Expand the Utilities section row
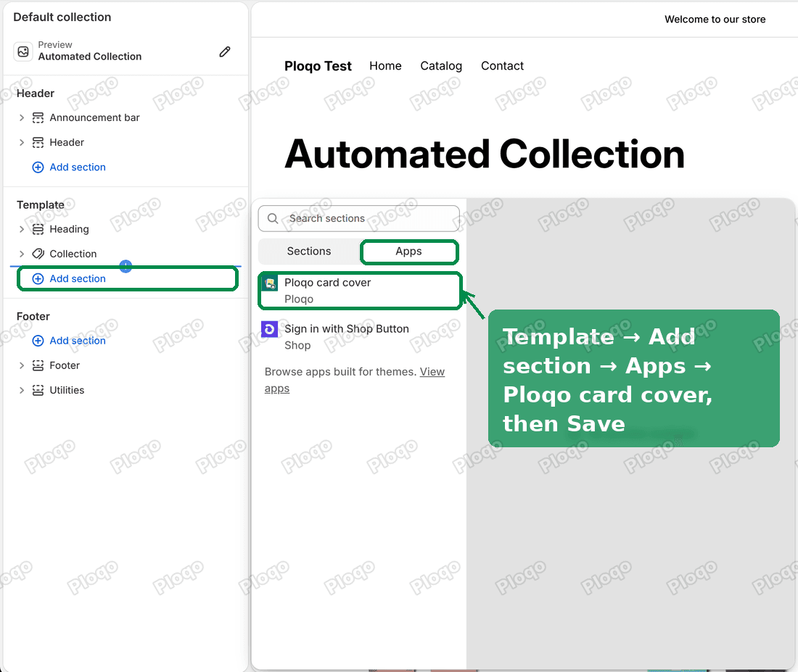Screen dimensions: 798x672 (21, 390)
